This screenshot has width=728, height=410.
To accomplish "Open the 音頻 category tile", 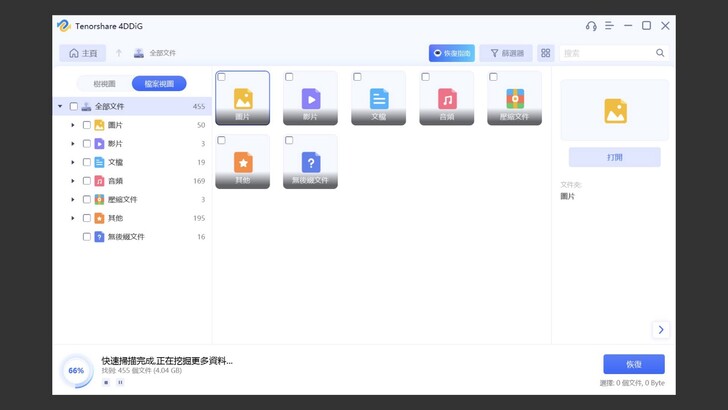I will tap(447, 98).
